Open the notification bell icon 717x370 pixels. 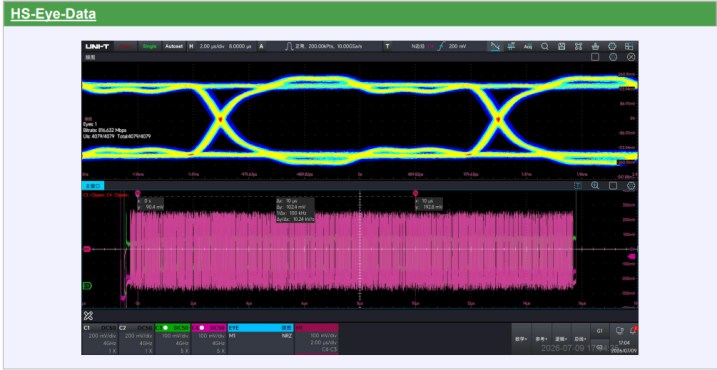tap(633, 330)
